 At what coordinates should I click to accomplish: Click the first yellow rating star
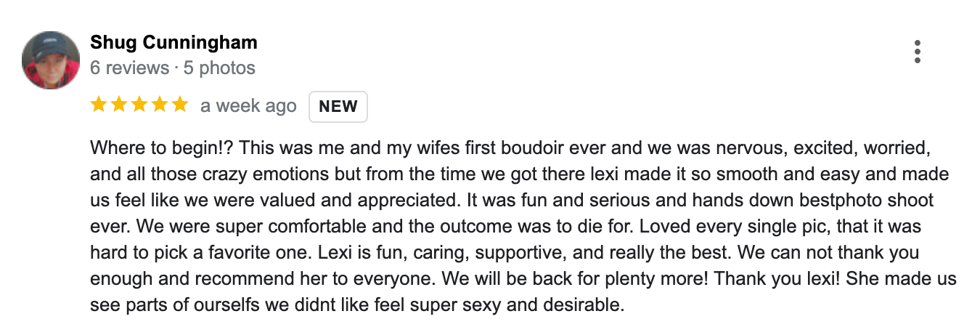coord(99,105)
